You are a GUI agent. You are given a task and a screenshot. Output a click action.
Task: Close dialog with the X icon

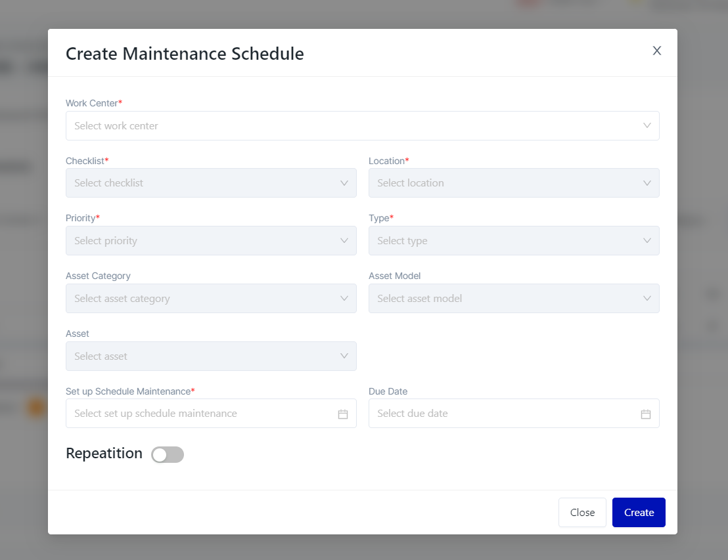tap(656, 51)
